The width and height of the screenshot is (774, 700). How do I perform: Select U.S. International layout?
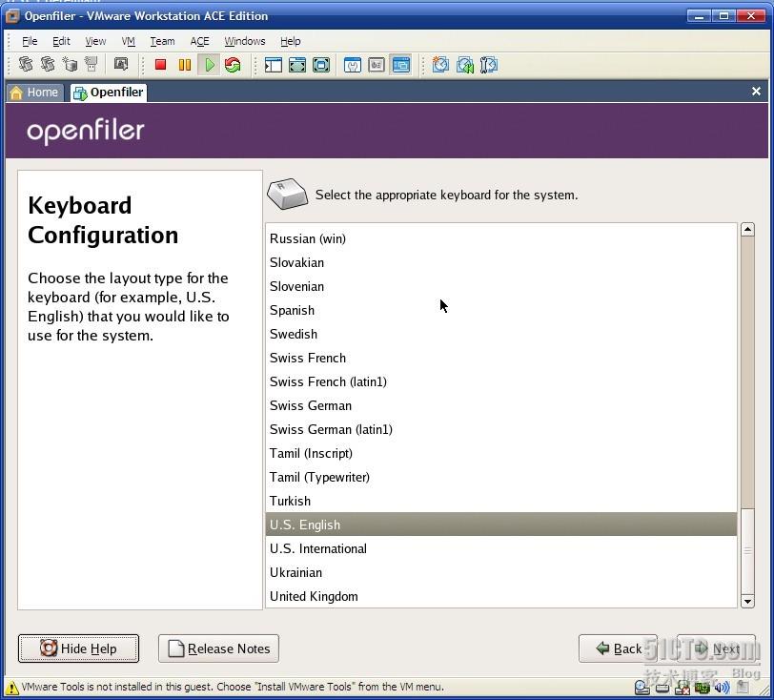[501, 548]
